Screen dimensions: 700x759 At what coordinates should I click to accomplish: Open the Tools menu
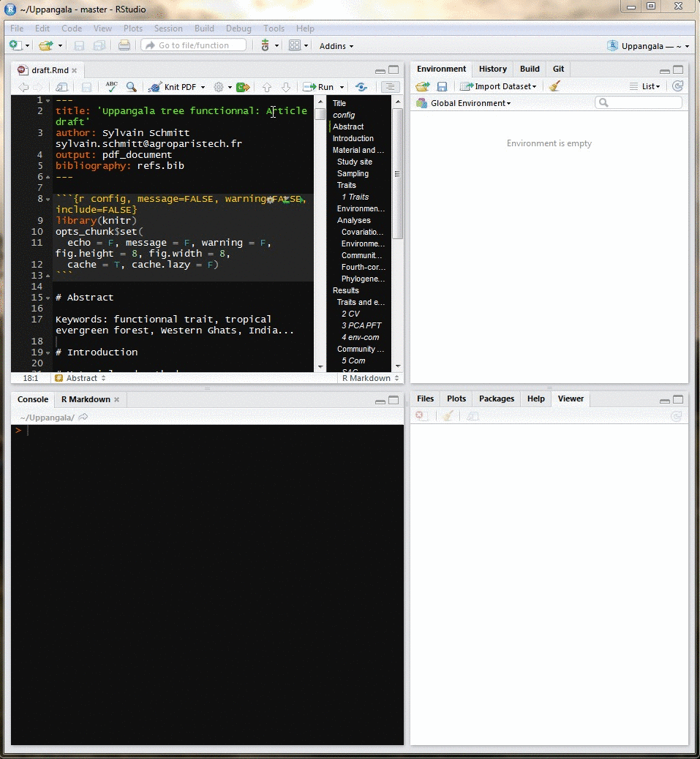pyautogui.click(x=274, y=29)
